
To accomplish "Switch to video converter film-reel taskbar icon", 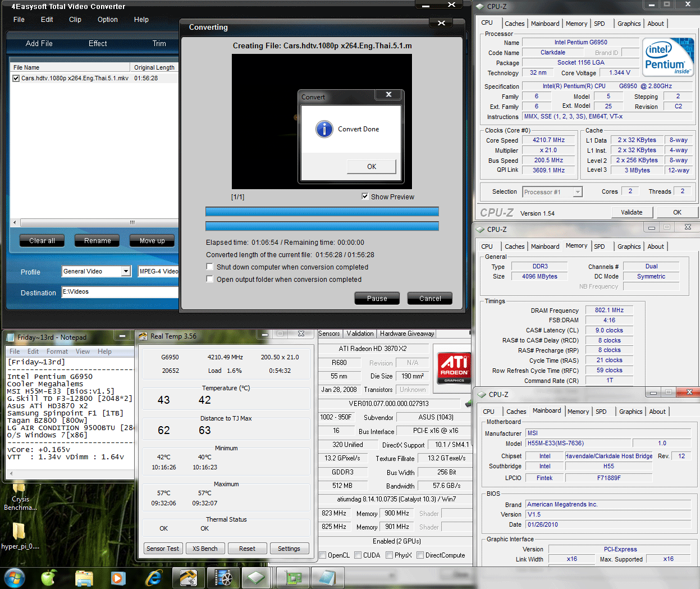I will 223,578.
